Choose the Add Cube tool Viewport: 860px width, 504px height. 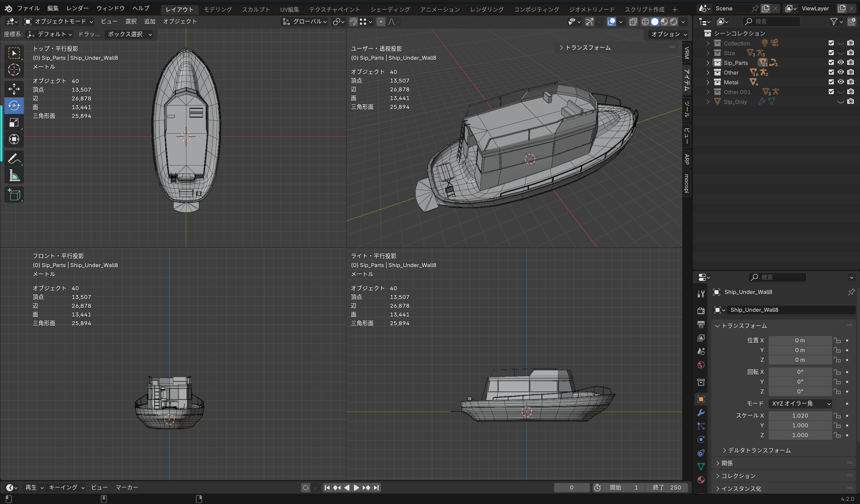[x=14, y=195]
